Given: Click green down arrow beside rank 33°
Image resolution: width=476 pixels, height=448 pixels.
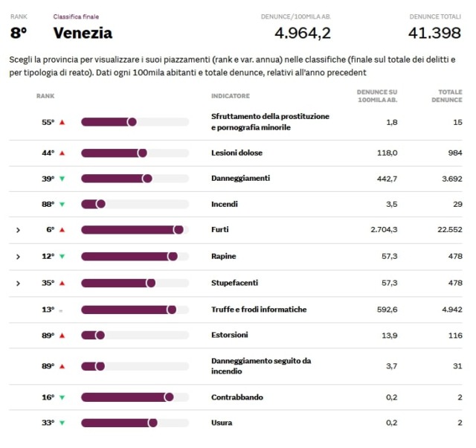Looking at the screenshot, I should pyautogui.click(x=62, y=423).
